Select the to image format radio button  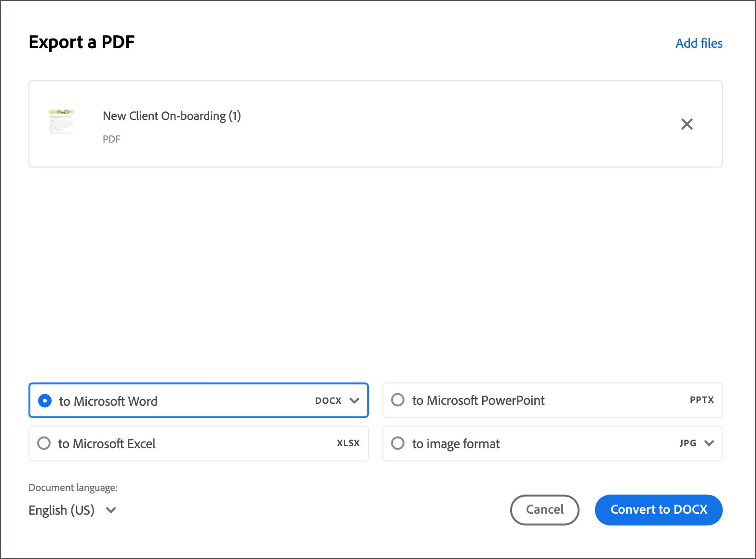coord(398,443)
